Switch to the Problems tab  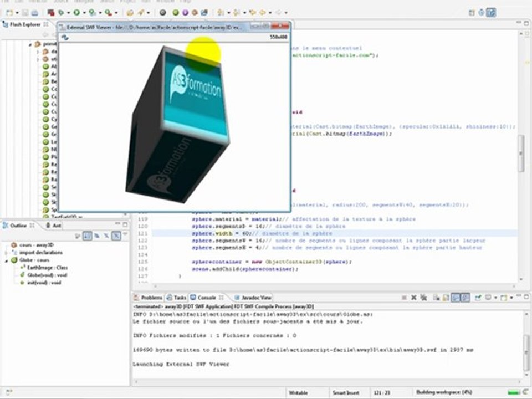click(148, 298)
